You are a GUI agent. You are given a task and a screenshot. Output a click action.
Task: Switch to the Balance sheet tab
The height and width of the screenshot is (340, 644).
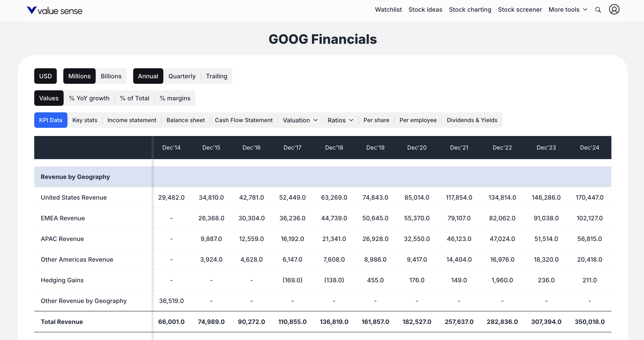pos(185,120)
